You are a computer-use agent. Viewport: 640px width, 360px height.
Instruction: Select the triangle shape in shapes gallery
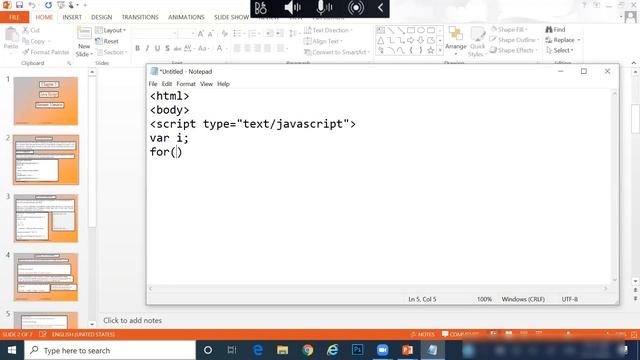380,40
